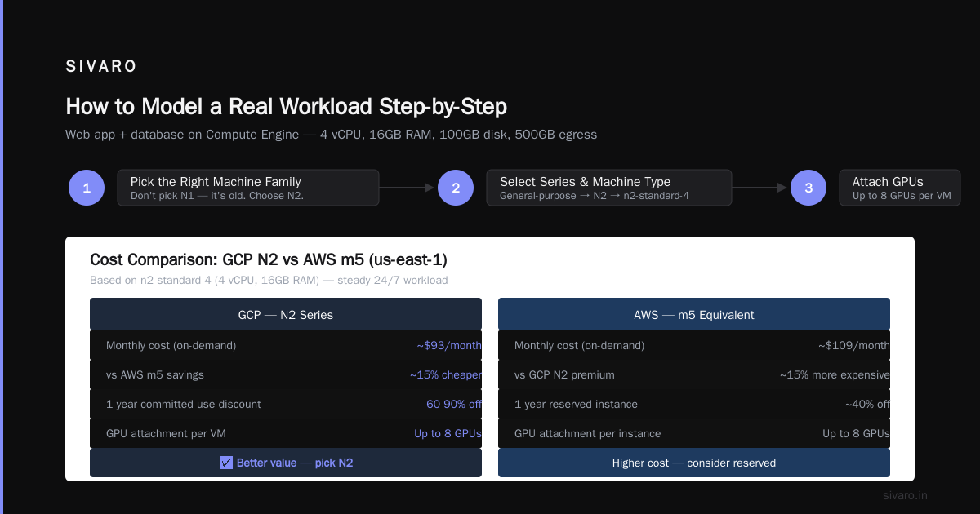
Task: Click the ~15% more expensive value
Action: (x=835, y=374)
